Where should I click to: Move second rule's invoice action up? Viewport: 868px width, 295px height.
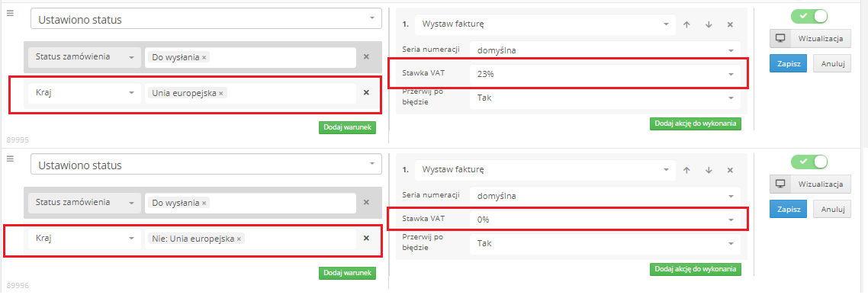(686, 170)
